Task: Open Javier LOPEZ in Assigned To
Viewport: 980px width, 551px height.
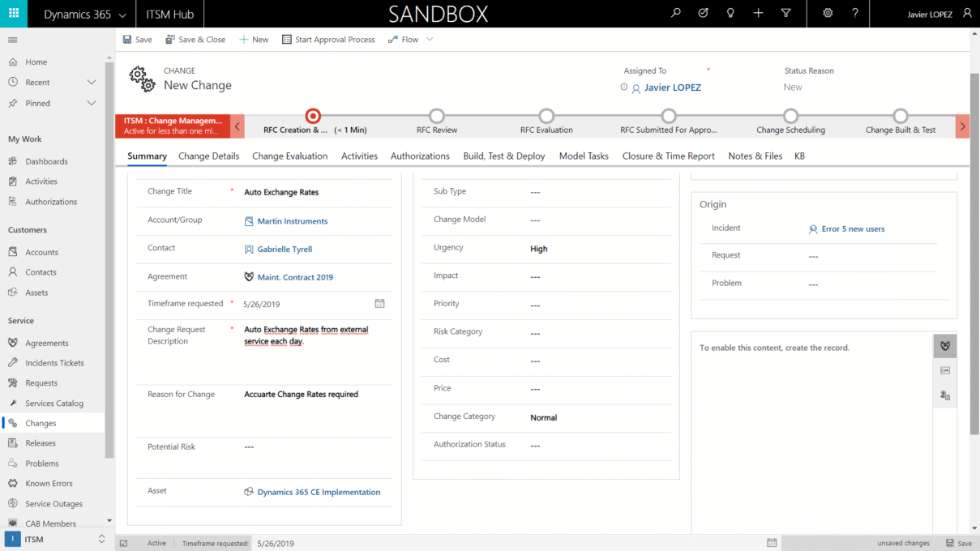Action: coord(673,88)
